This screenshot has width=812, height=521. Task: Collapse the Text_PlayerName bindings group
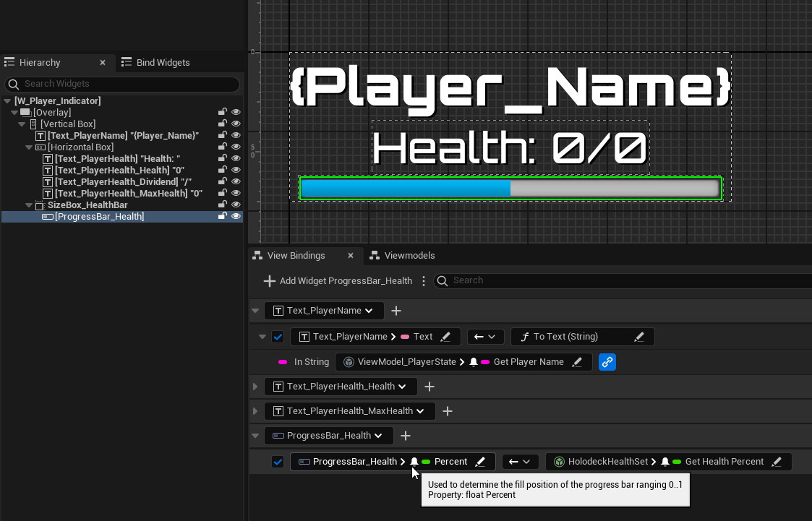(x=255, y=311)
